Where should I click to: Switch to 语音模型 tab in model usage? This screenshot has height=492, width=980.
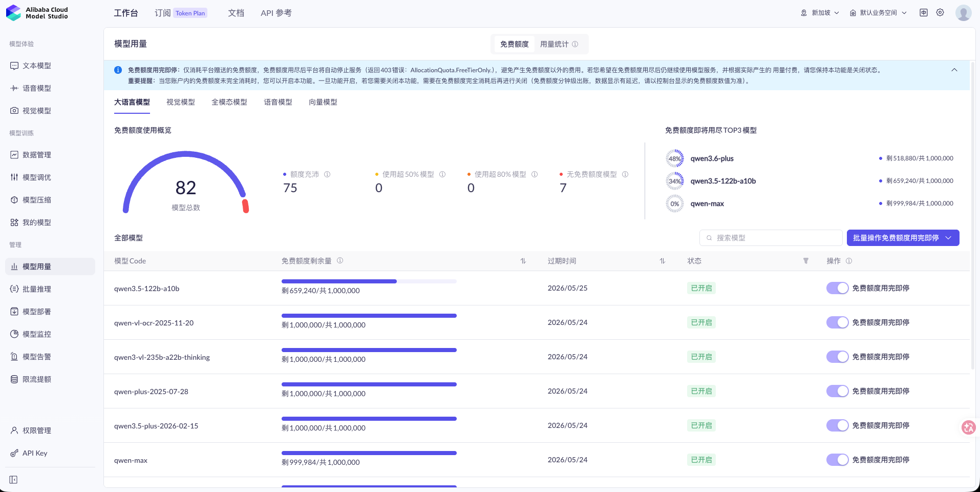pyautogui.click(x=278, y=102)
